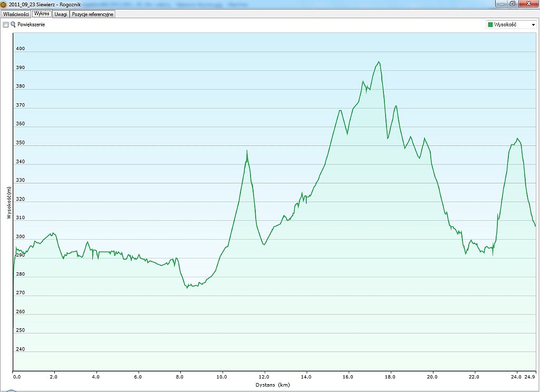Click the Powiększenie label text

(x=31, y=25)
